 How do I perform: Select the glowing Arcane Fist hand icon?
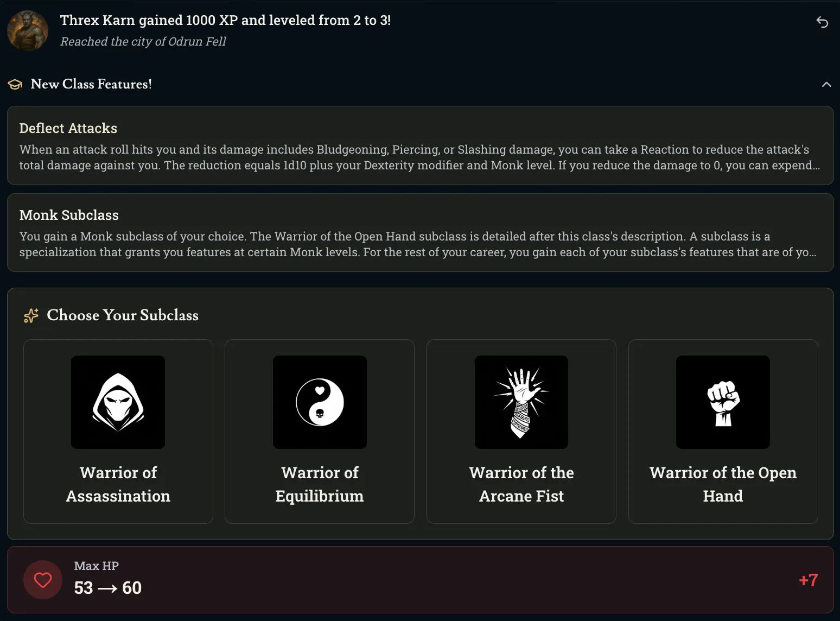521,402
